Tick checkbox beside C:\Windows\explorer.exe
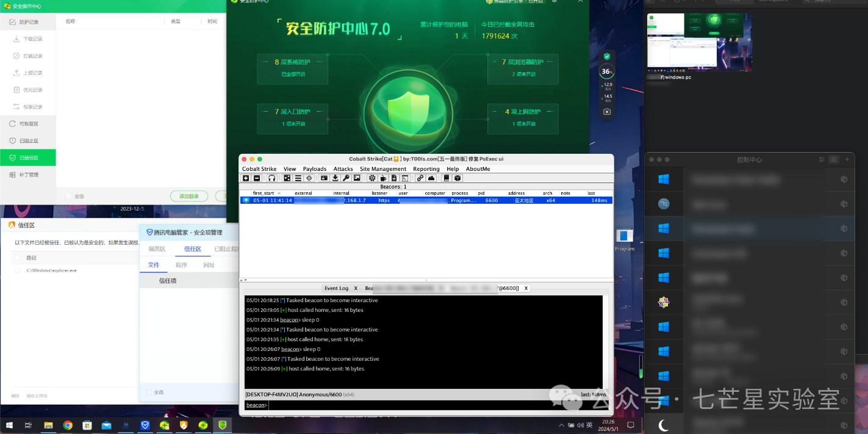 tap(18, 270)
